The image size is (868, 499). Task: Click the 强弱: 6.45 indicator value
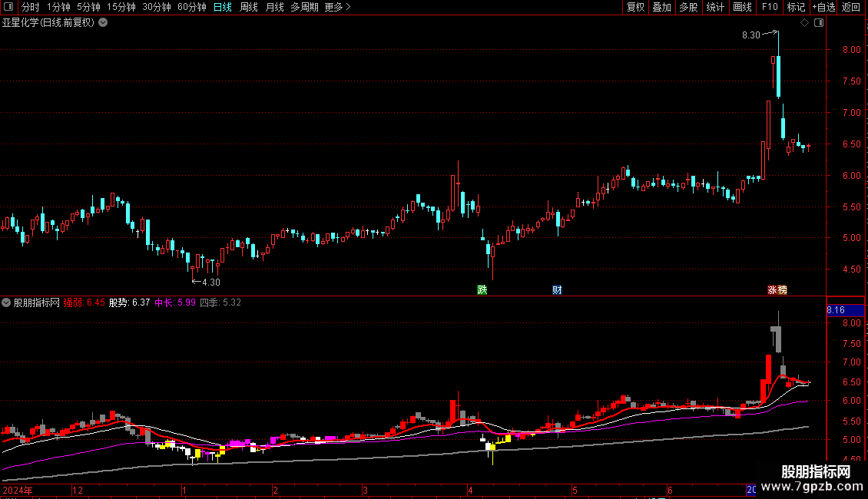tap(84, 302)
